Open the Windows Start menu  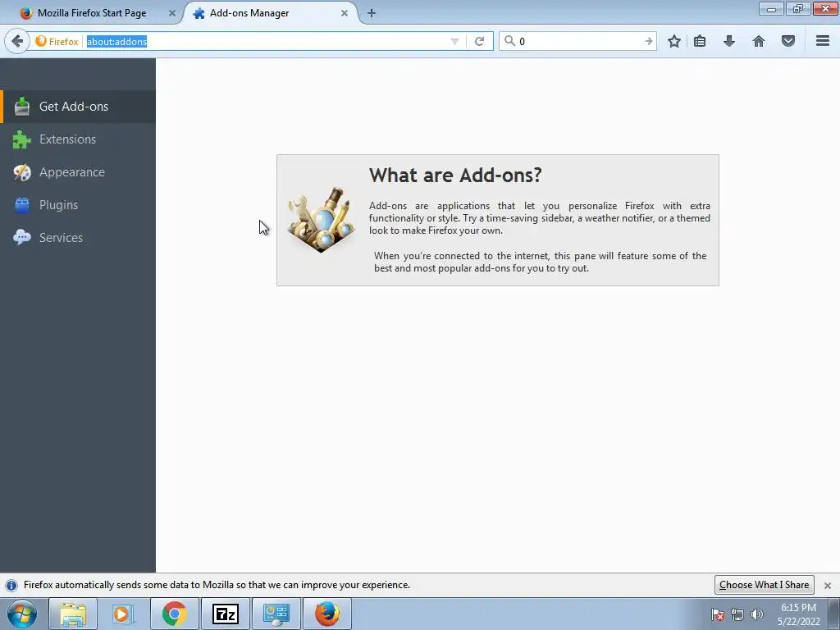point(22,614)
